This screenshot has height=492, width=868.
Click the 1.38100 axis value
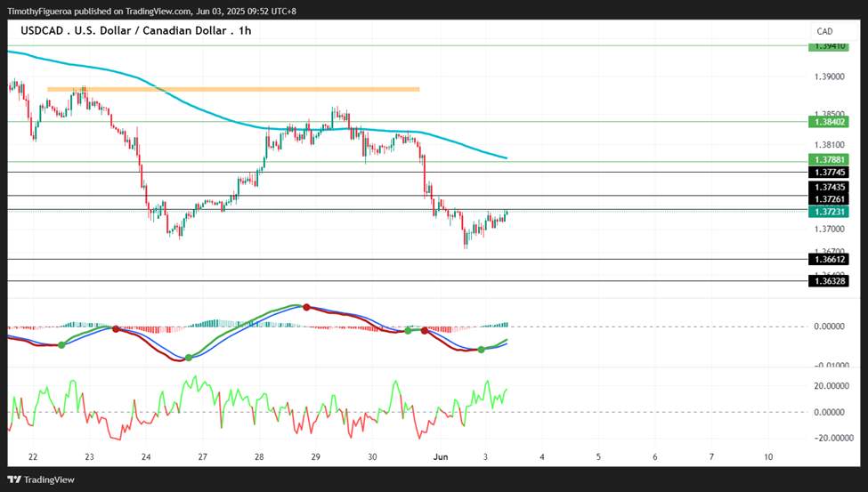pos(829,146)
